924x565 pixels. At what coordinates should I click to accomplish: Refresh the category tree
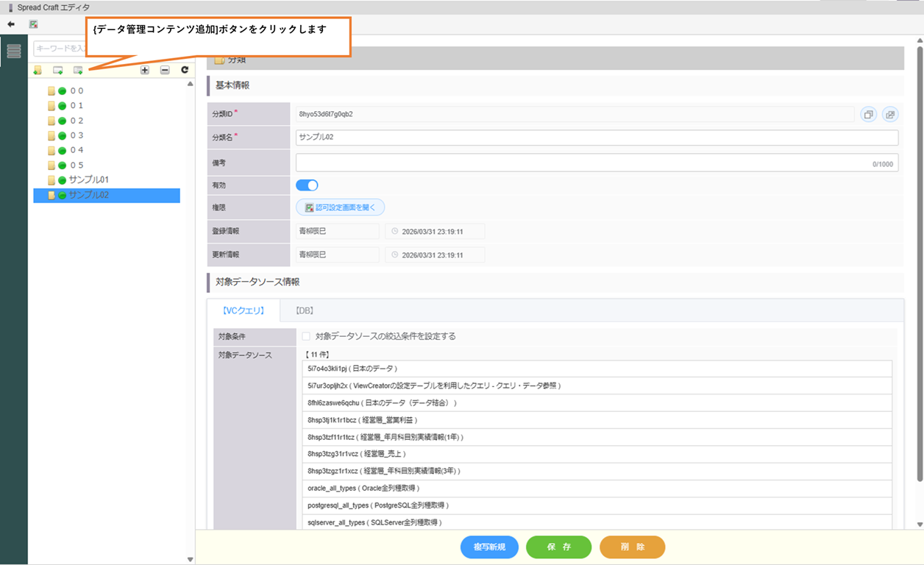pyautogui.click(x=185, y=71)
